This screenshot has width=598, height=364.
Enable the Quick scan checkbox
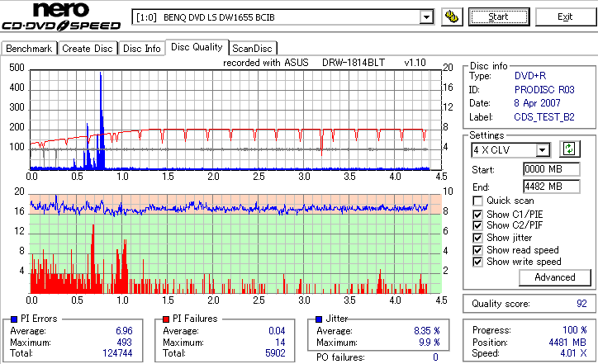(477, 201)
